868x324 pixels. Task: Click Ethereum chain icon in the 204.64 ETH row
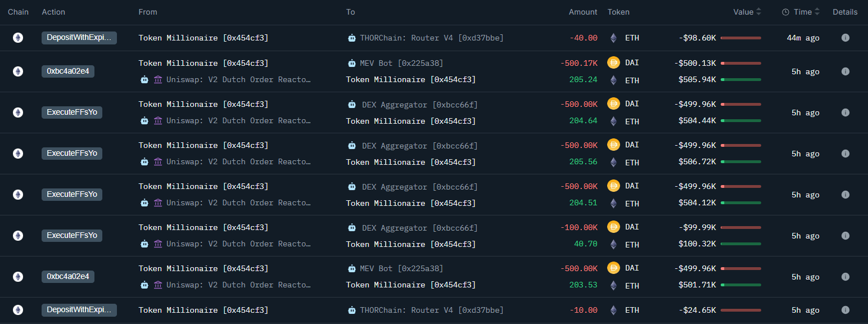(18, 112)
